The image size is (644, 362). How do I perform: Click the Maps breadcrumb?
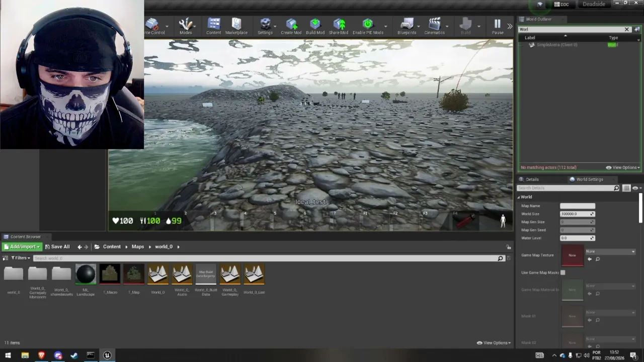pos(138,247)
